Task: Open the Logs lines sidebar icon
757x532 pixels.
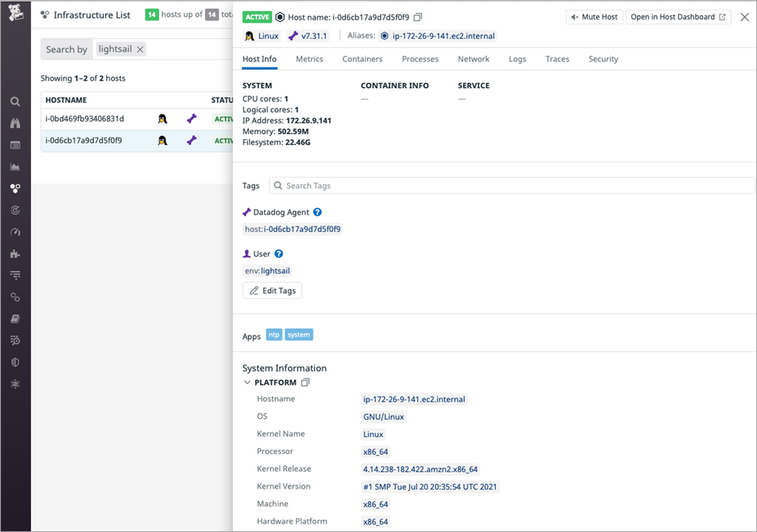Action: pyautogui.click(x=15, y=275)
